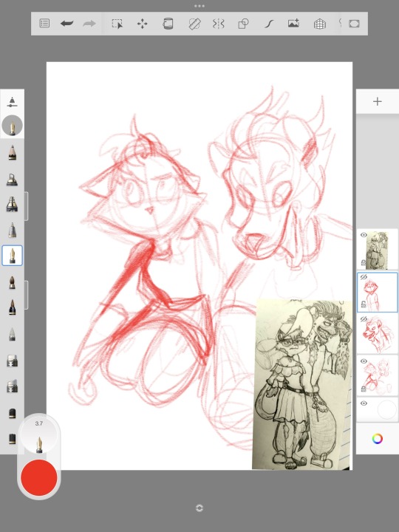
Task: Choose the round paint brush
Action: [x=13, y=282]
